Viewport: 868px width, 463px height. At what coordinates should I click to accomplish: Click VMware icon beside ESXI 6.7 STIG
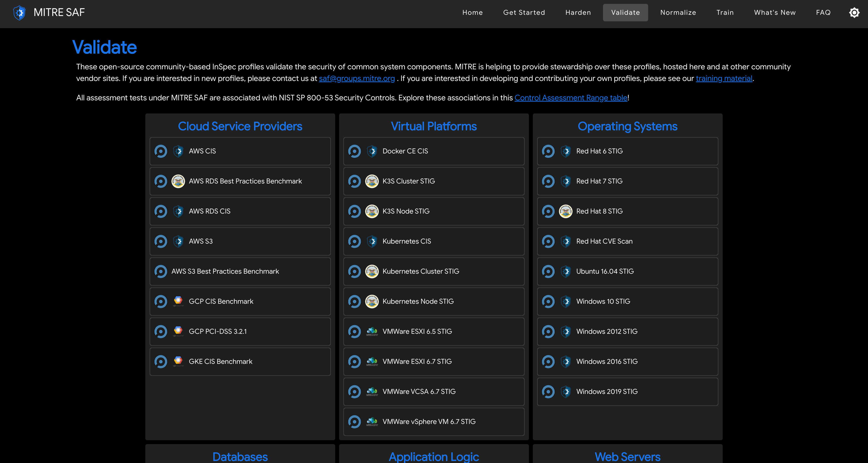(x=372, y=361)
